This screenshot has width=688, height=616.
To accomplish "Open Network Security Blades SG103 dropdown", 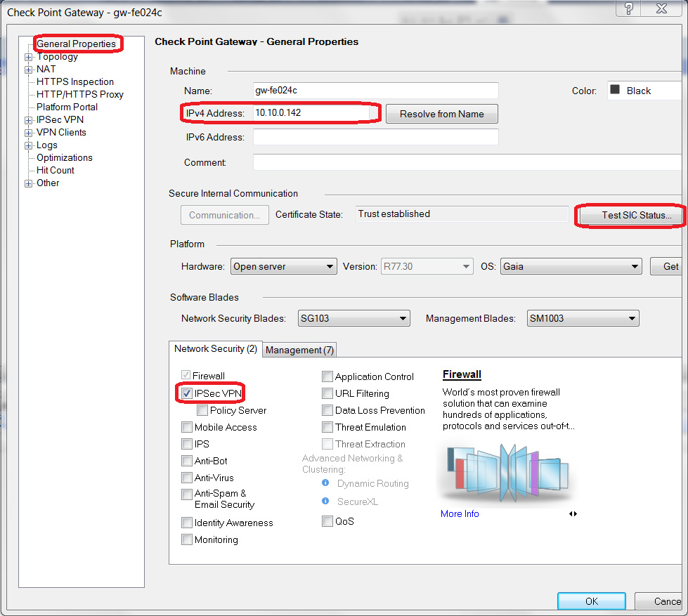I will [353, 318].
